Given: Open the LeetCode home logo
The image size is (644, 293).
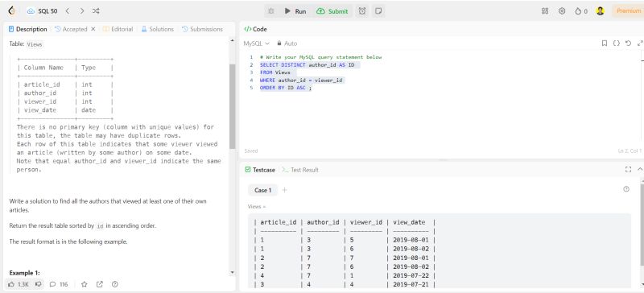Looking at the screenshot, I should tap(11, 11).
